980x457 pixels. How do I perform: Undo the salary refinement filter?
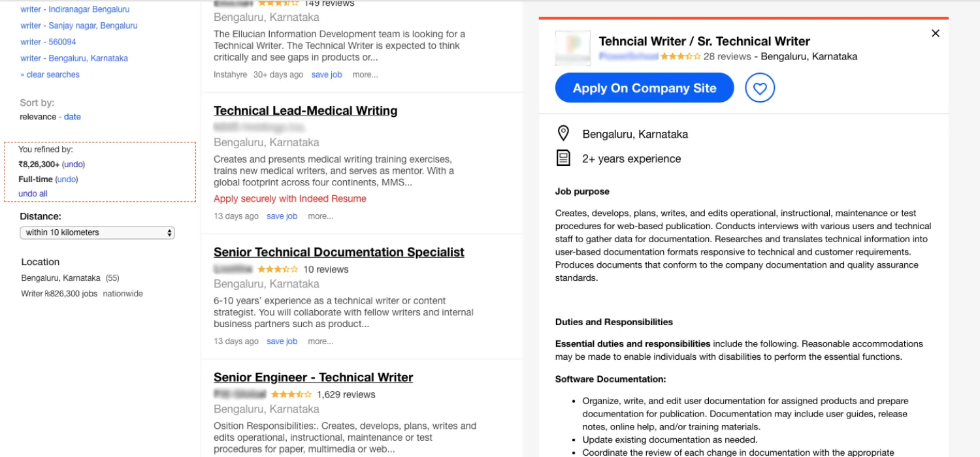click(x=73, y=165)
